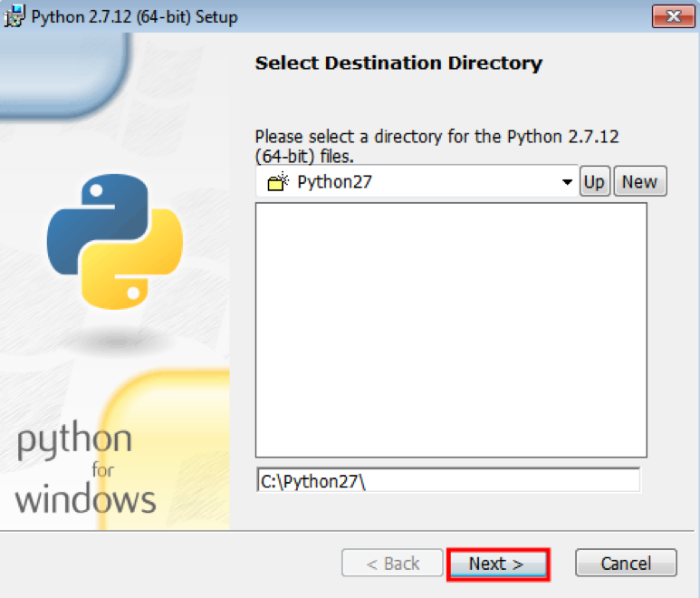
Task: Click the disabled < Back button
Action: click(392, 564)
